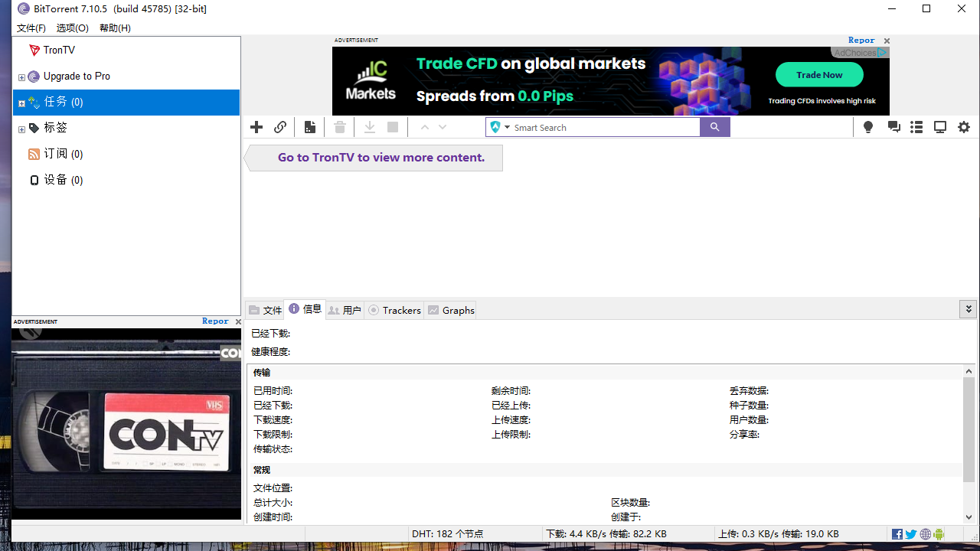Expand the Upgrade to Pro tree item
This screenshot has height=551, width=980.
click(x=21, y=77)
